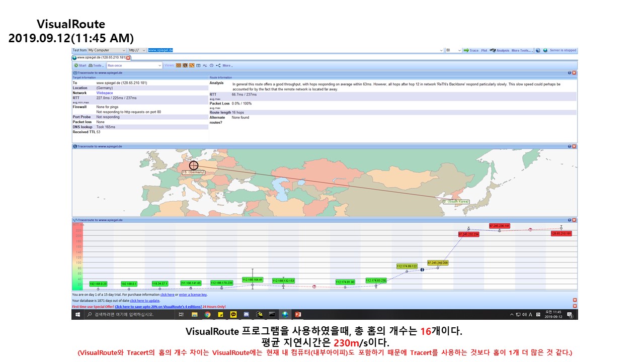Toggle the performance line view icon
The image size is (644, 362).
(205, 65)
